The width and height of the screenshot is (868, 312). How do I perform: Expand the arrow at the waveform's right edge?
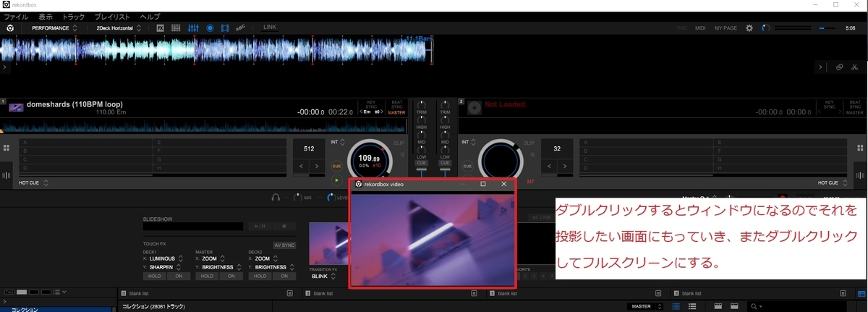pos(820,67)
